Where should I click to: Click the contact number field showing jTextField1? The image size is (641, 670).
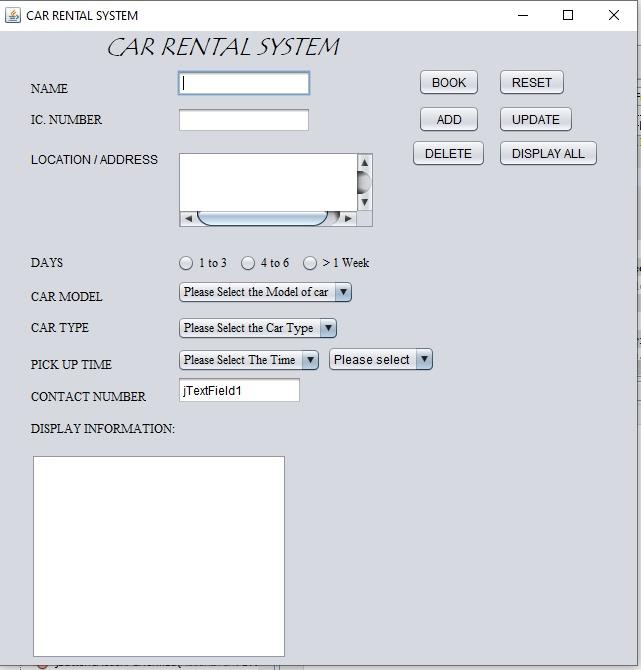tap(239, 390)
